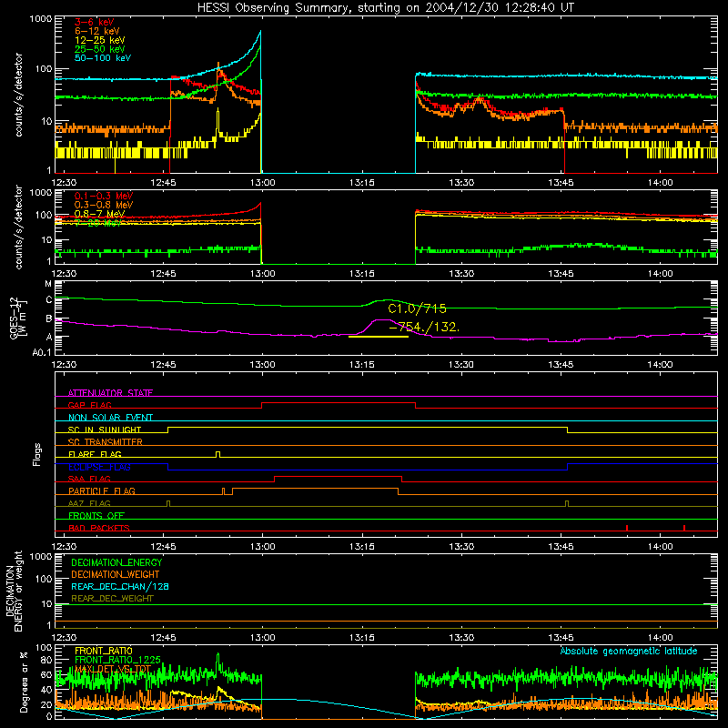Click the green 7-20 MeV legend label

(98, 223)
